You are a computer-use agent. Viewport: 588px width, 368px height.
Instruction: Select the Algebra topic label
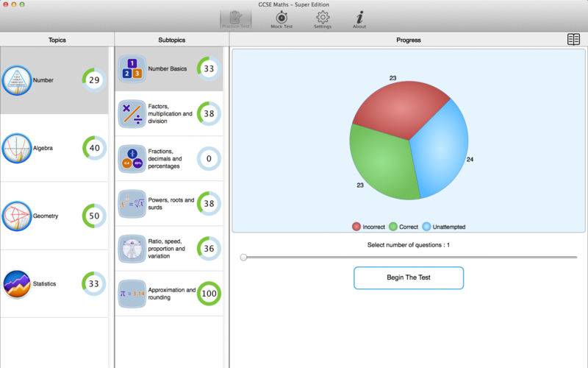pyautogui.click(x=43, y=149)
